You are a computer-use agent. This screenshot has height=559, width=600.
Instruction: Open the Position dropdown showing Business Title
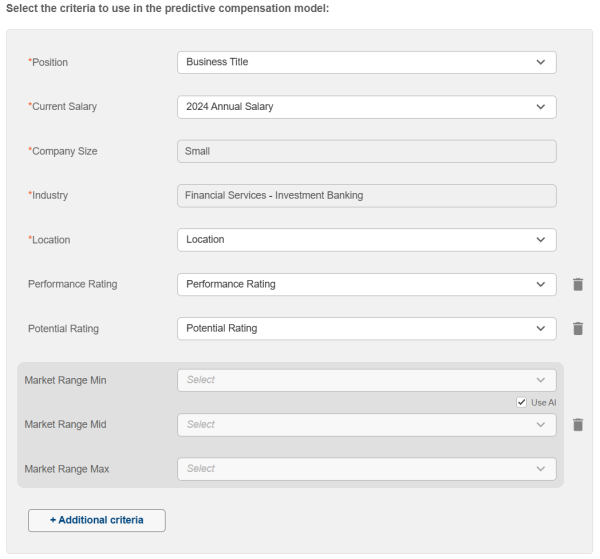click(x=367, y=62)
